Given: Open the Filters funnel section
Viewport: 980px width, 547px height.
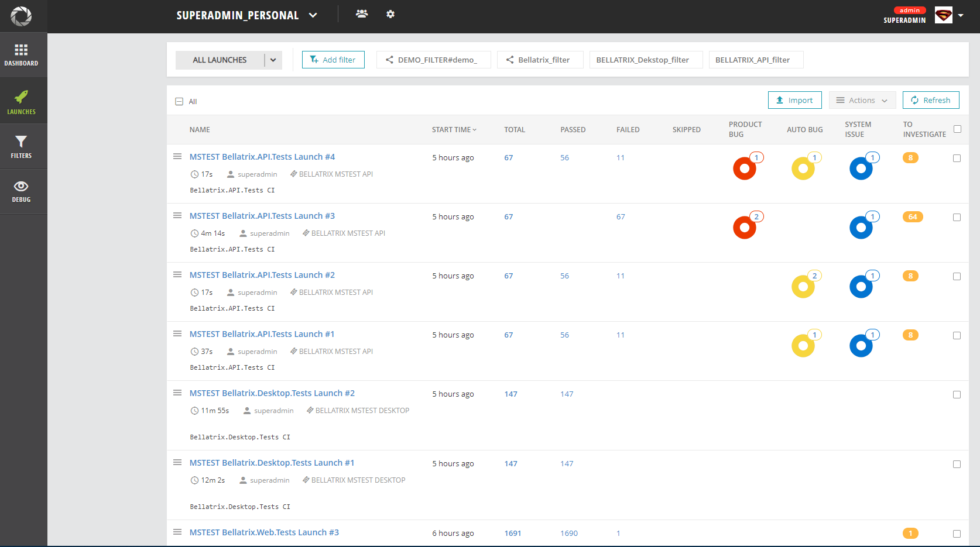Looking at the screenshot, I should click(21, 147).
